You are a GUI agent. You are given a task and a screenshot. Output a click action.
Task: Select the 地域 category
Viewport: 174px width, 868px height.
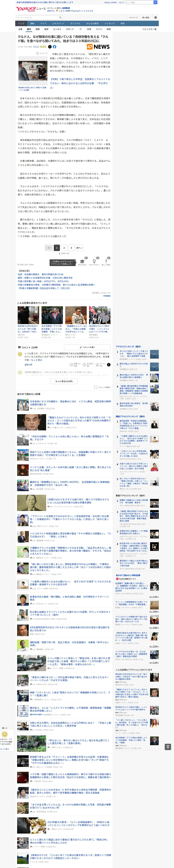(x=108, y=29)
